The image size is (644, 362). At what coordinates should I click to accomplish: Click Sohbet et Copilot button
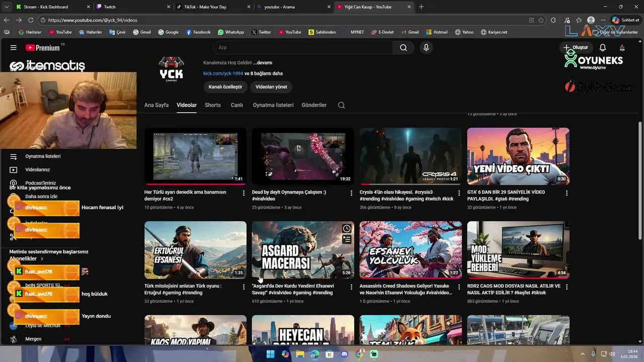[x=625, y=20]
